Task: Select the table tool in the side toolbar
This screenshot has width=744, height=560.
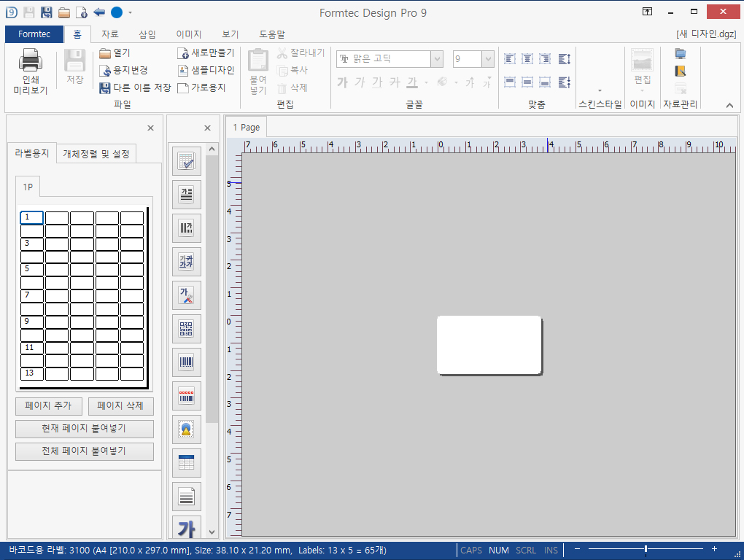Action: [187, 463]
